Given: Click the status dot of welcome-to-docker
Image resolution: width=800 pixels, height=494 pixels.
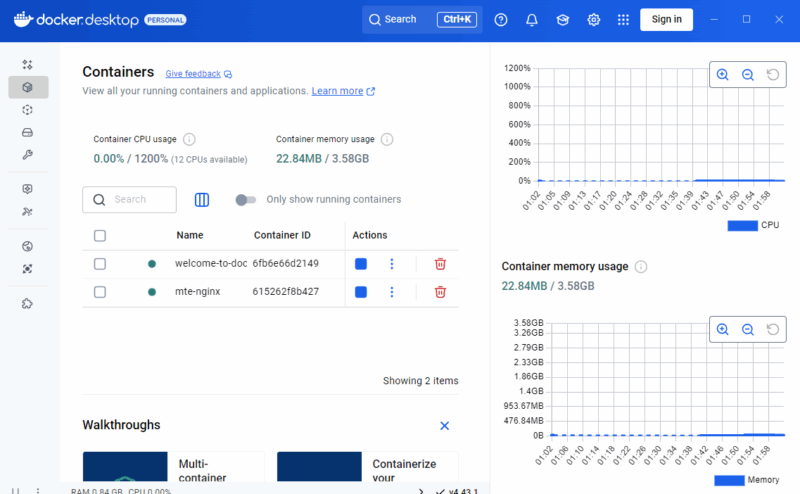Looking at the screenshot, I should click(152, 264).
